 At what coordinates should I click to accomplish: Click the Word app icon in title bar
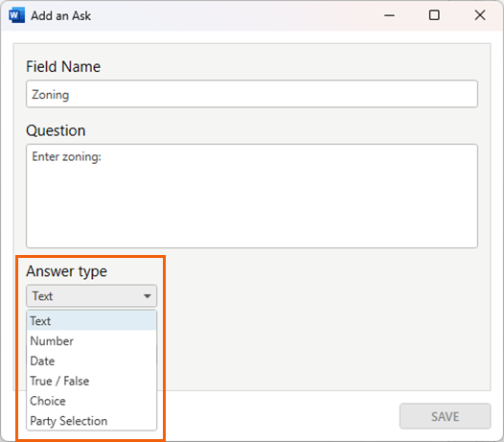click(16, 15)
